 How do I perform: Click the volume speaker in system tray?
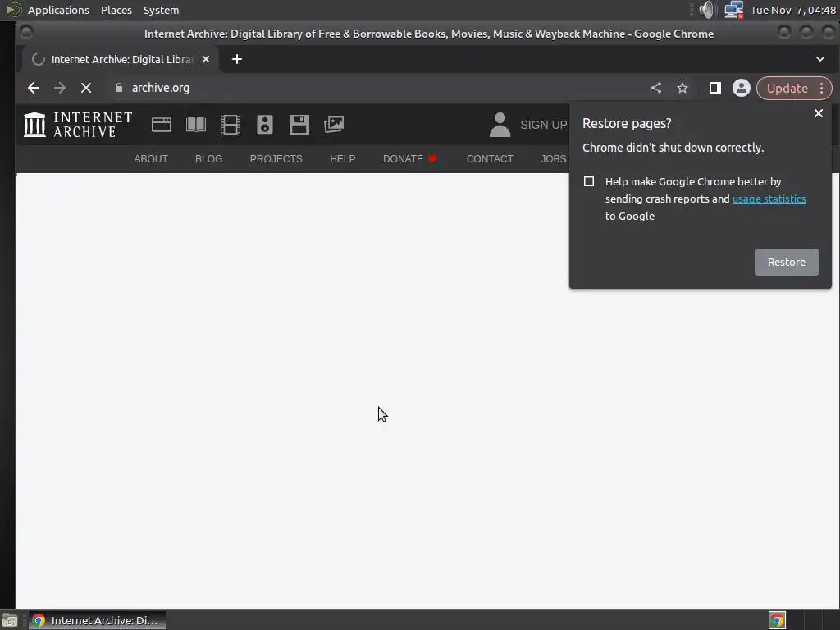(x=707, y=10)
